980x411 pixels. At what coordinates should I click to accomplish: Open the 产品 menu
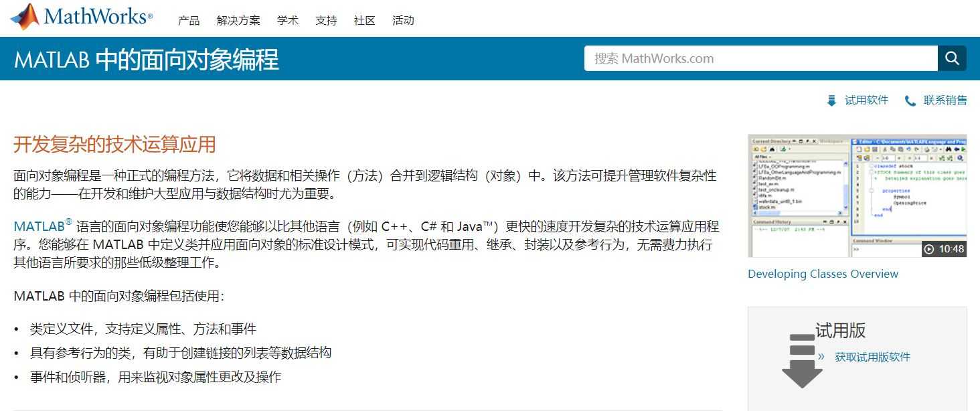coord(189,21)
